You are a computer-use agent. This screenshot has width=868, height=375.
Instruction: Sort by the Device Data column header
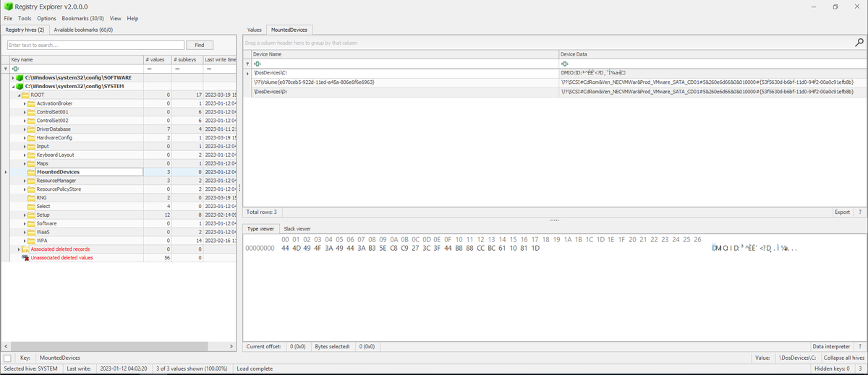point(712,54)
